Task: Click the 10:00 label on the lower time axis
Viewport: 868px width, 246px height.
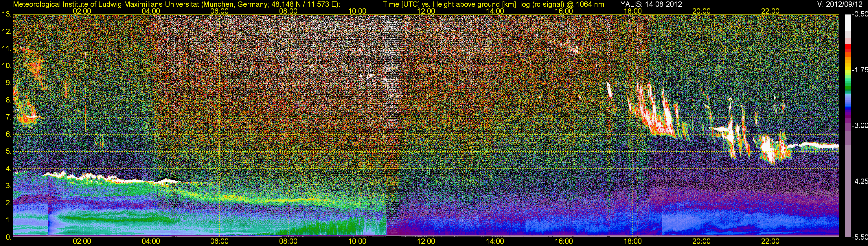Action: [357, 241]
